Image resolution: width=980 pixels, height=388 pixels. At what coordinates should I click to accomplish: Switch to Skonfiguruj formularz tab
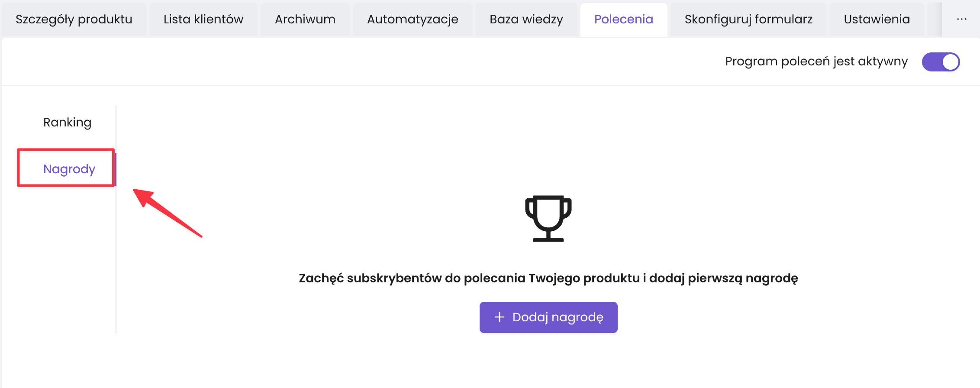[x=748, y=19]
